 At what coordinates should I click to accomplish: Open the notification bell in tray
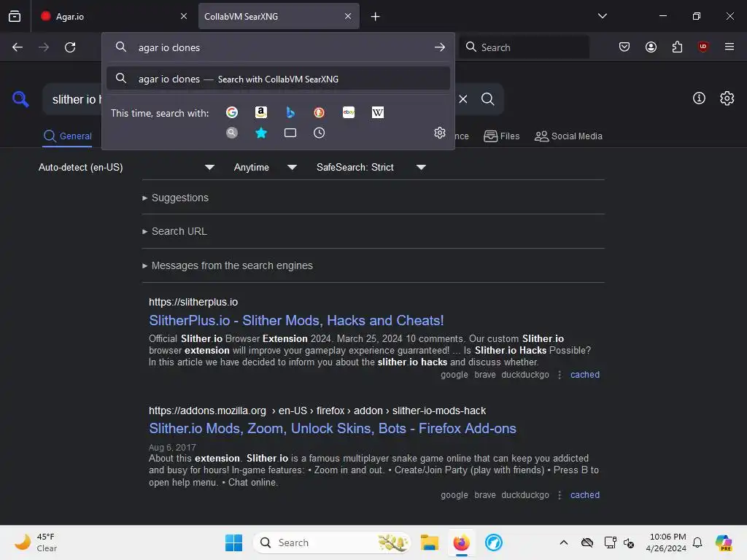tap(697, 542)
